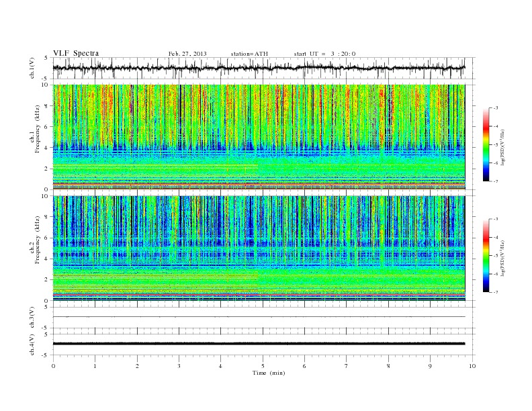Viewport: 532px width, 411px height.
Task: Click the "ch.1(V)" waveform axis label
Action: pyautogui.click(x=32, y=68)
